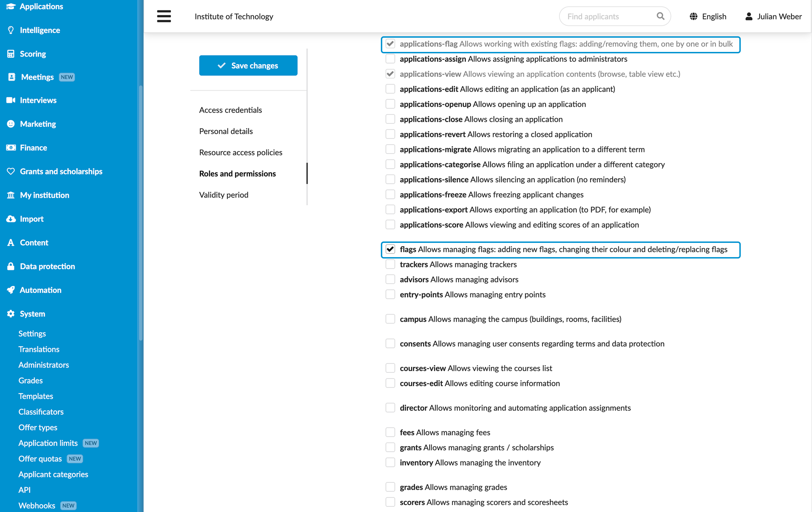
Task: Click the Content letter A icon
Action: point(11,243)
